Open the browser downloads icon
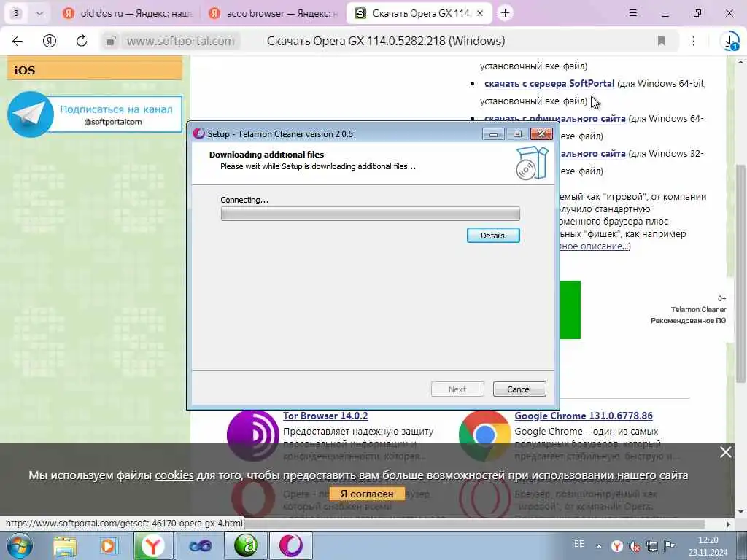This screenshot has height=560, width=747. point(729,42)
